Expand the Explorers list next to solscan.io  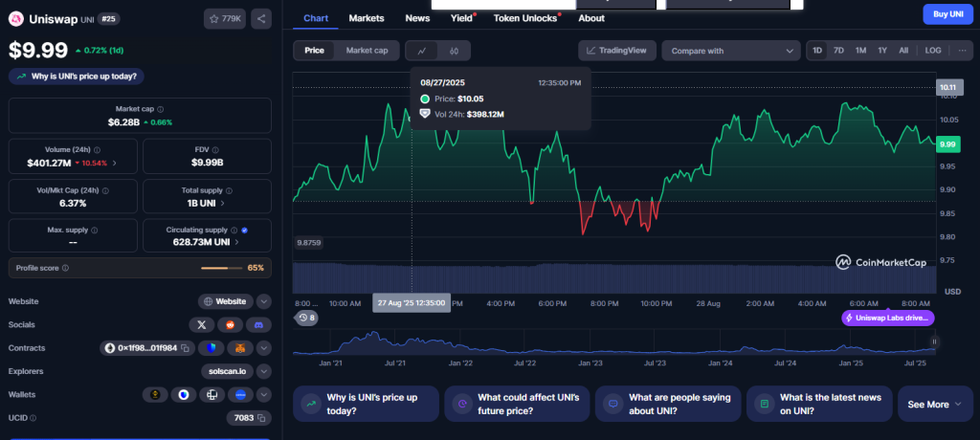tap(263, 371)
